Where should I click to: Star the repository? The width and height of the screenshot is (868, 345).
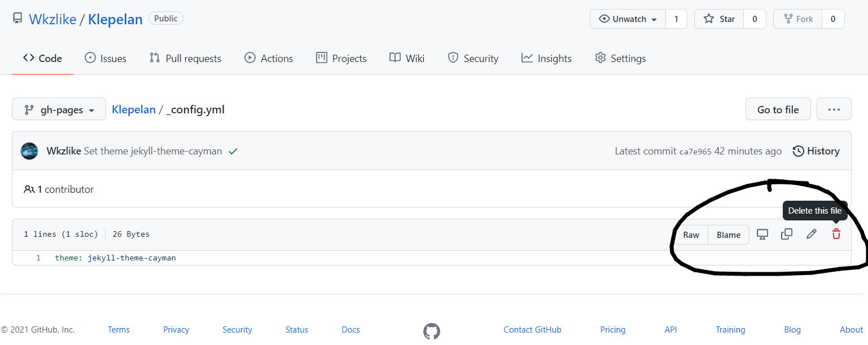(x=719, y=19)
